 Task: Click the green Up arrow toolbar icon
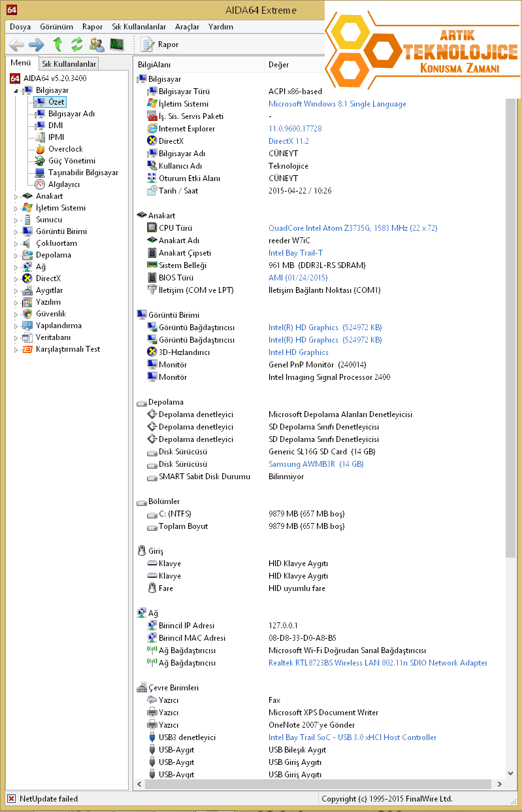tap(57, 44)
